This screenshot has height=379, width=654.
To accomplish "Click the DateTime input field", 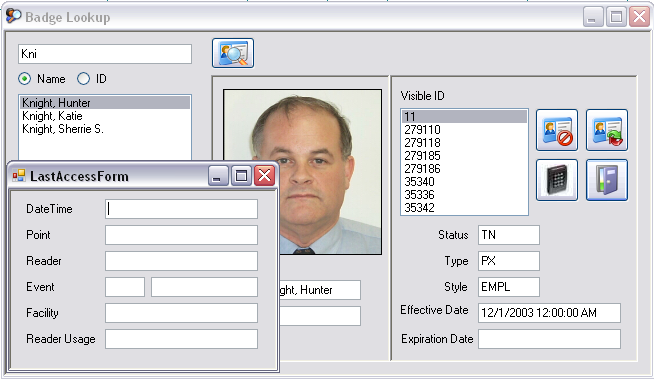I will click(x=181, y=208).
